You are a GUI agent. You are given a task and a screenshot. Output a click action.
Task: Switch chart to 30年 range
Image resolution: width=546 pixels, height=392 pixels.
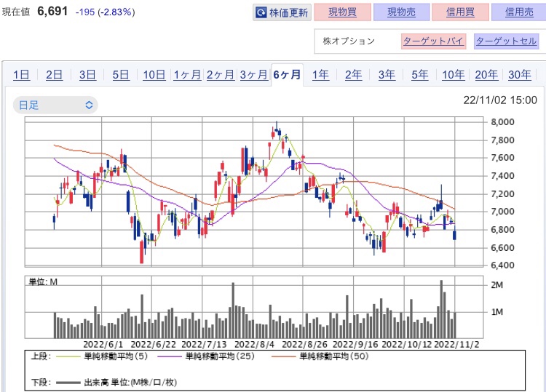(520, 75)
